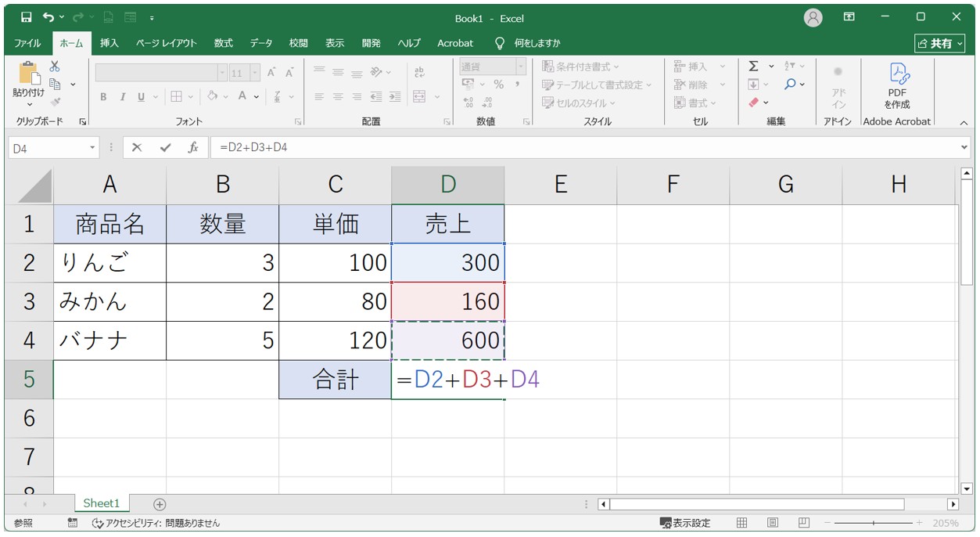Open the number format 通貨 dropdown
The image size is (980, 537).
tap(520, 67)
